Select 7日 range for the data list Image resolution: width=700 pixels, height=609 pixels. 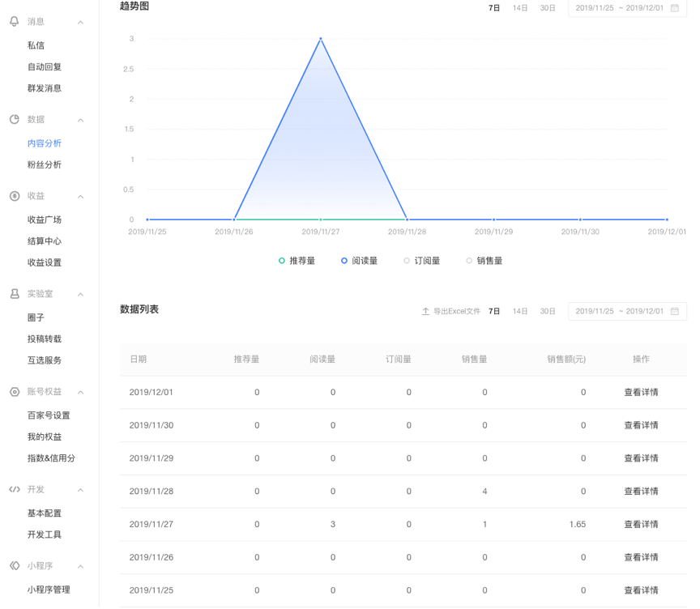pos(493,311)
